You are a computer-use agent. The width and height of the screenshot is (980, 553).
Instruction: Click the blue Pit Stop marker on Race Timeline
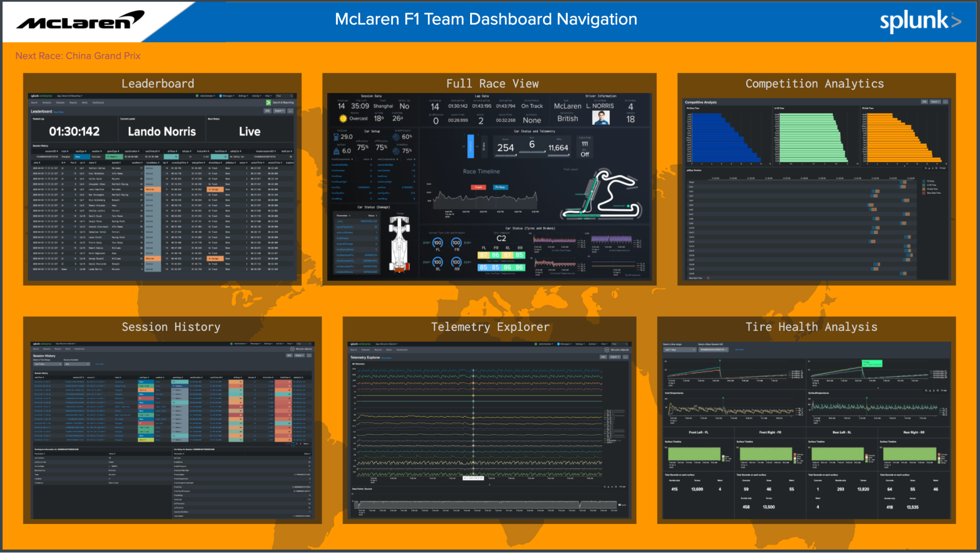500,187
